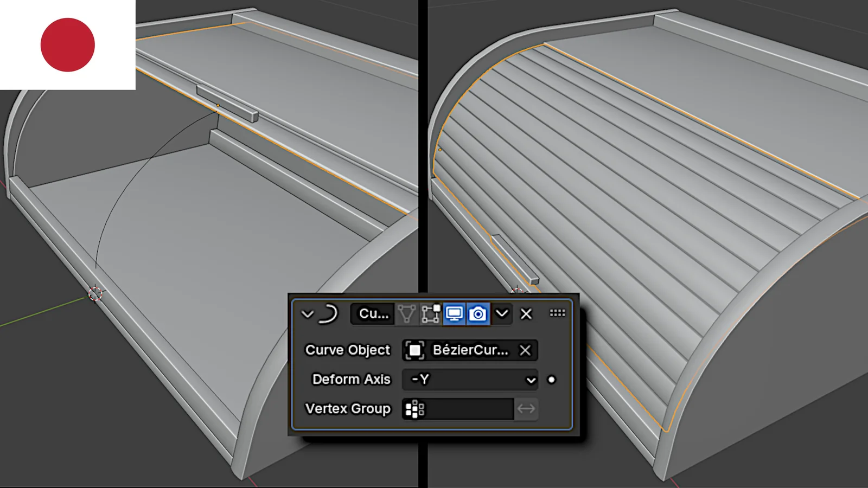This screenshot has height=488, width=868.
Task: Click the modifier name field
Action: (x=373, y=314)
